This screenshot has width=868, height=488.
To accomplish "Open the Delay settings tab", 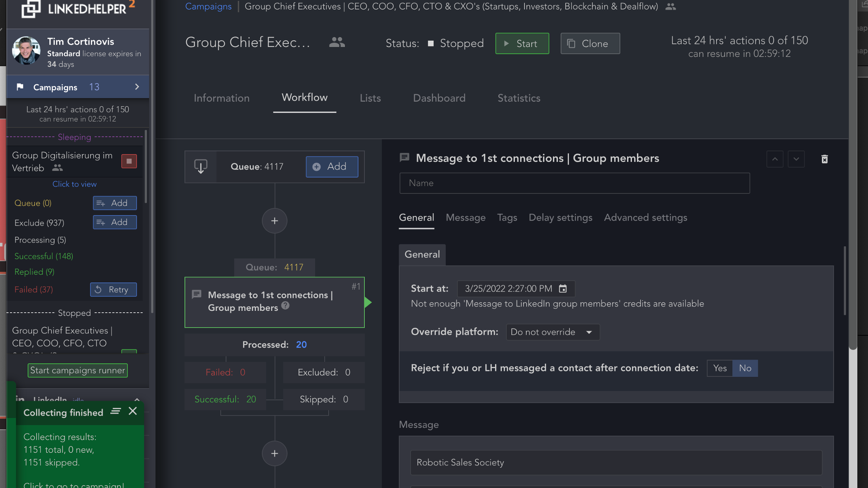I will 560,218.
